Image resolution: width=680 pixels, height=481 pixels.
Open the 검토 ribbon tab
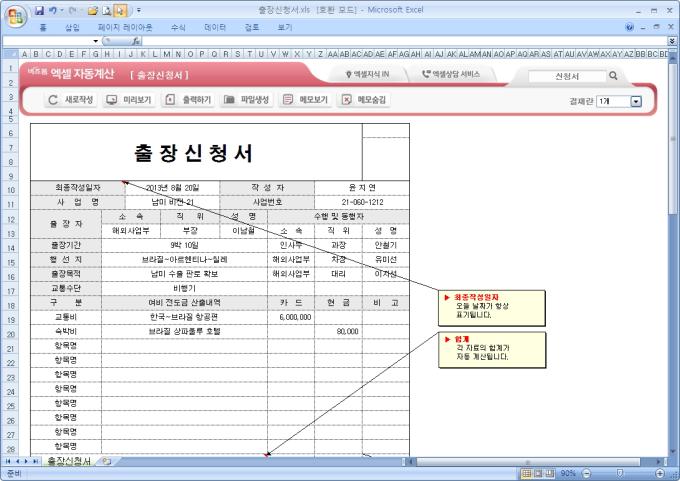[252, 27]
